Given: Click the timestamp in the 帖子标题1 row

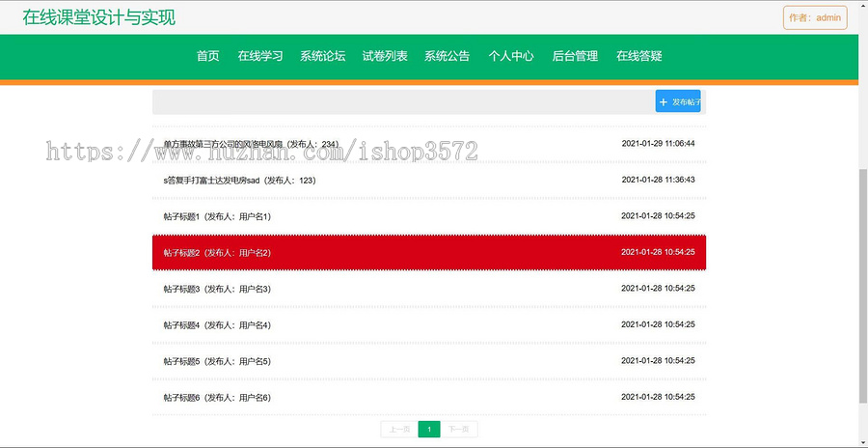Looking at the screenshot, I should (658, 215).
